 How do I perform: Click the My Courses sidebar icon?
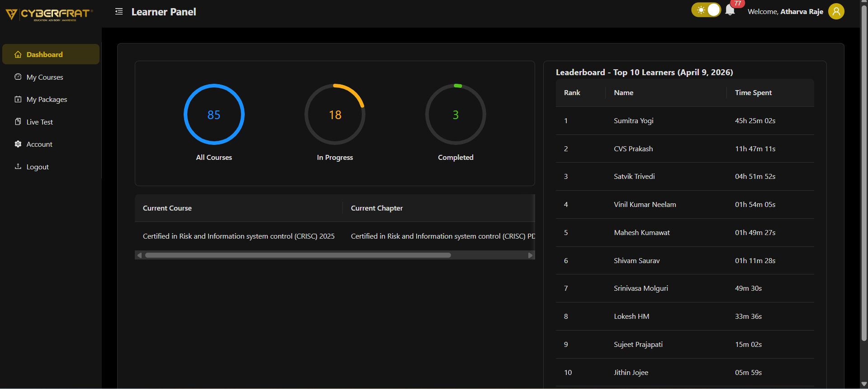click(x=18, y=77)
